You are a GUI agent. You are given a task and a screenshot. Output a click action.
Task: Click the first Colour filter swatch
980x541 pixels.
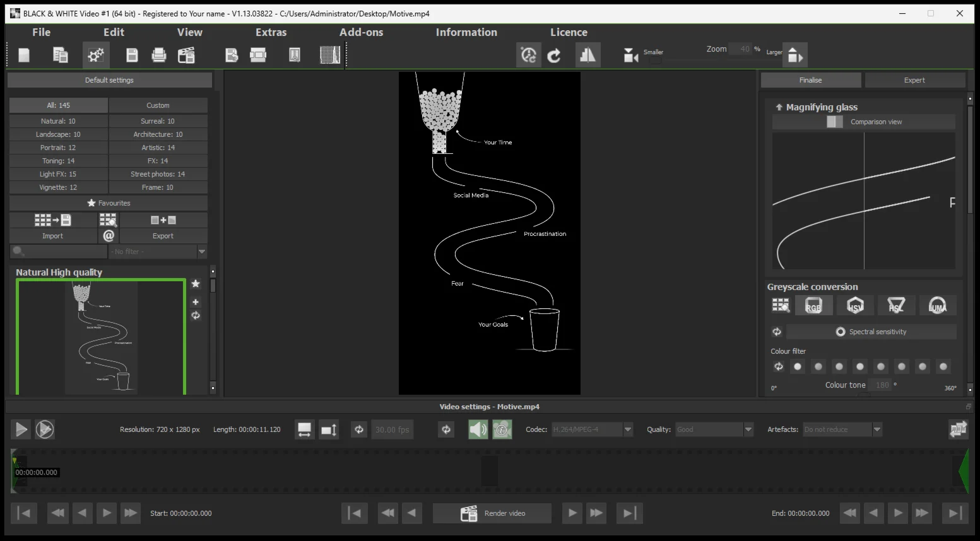798,366
